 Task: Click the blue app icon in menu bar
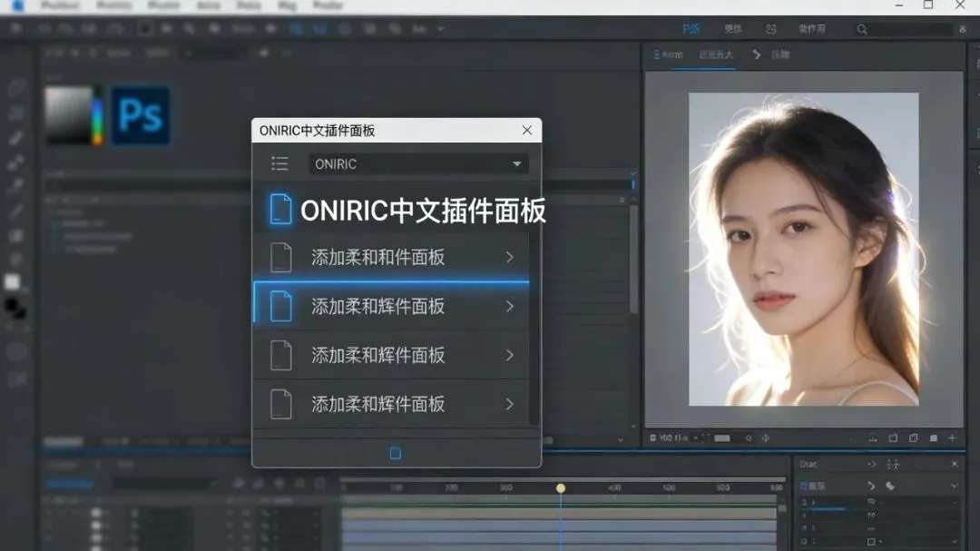(x=17, y=5)
